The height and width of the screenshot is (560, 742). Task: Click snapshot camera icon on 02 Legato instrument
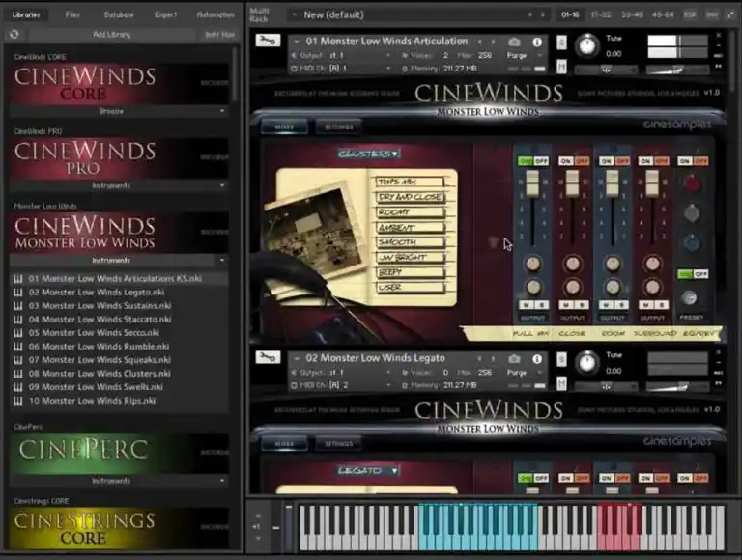pos(514,359)
